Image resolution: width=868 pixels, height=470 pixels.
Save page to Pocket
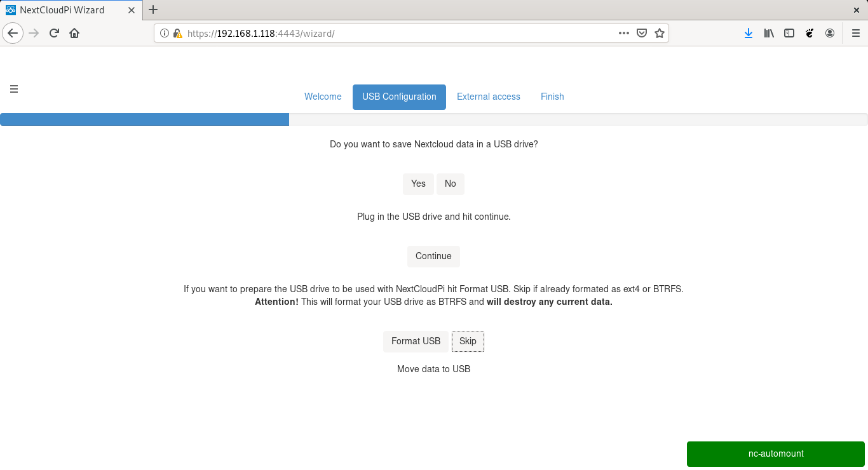642,33
